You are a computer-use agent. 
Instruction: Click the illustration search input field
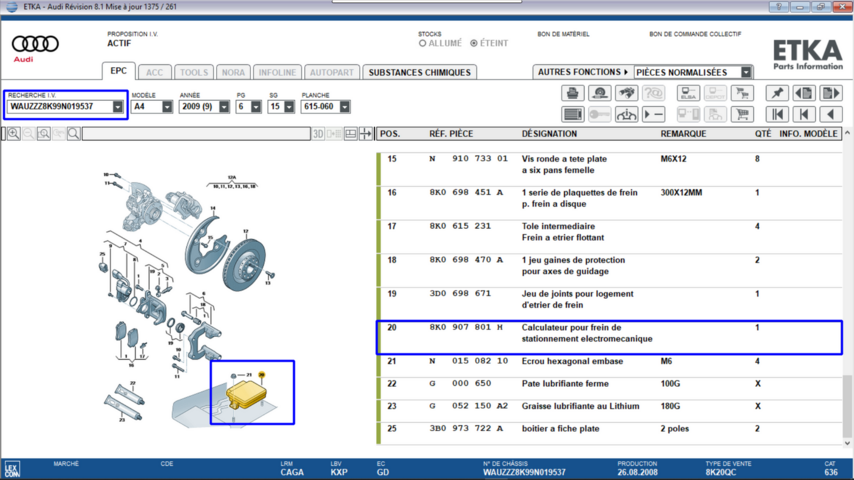(x=196, y=133)
